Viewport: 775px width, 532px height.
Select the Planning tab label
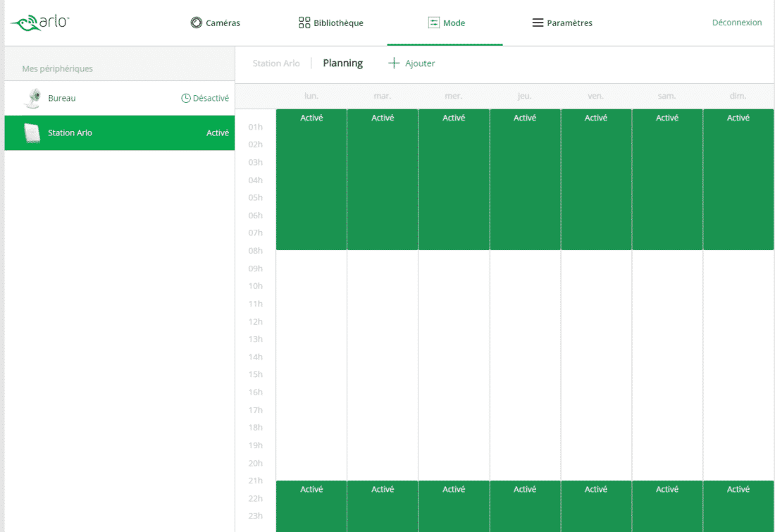342,63
